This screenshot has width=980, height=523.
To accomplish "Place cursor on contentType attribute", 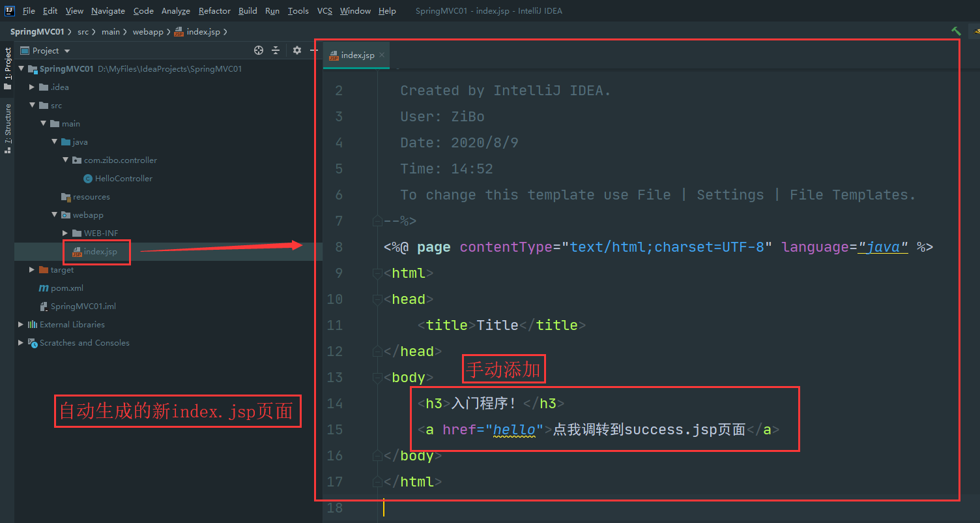I will pyautogui.click(x=506, y=247).
